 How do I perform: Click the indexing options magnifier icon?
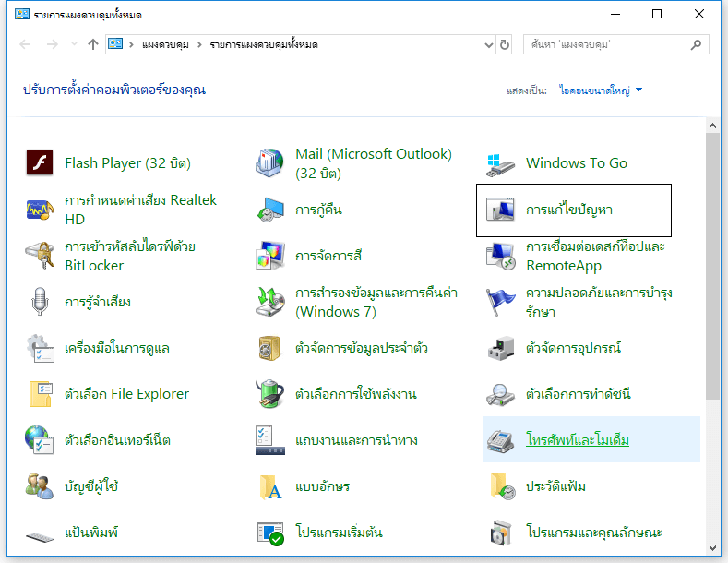click(x=500, y=394)
